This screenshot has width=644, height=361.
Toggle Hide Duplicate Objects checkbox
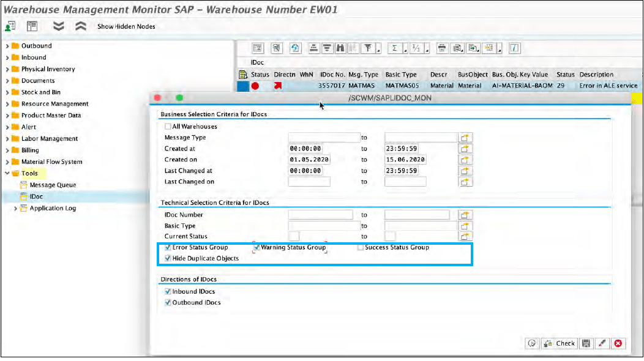click(x=168, y=258)
